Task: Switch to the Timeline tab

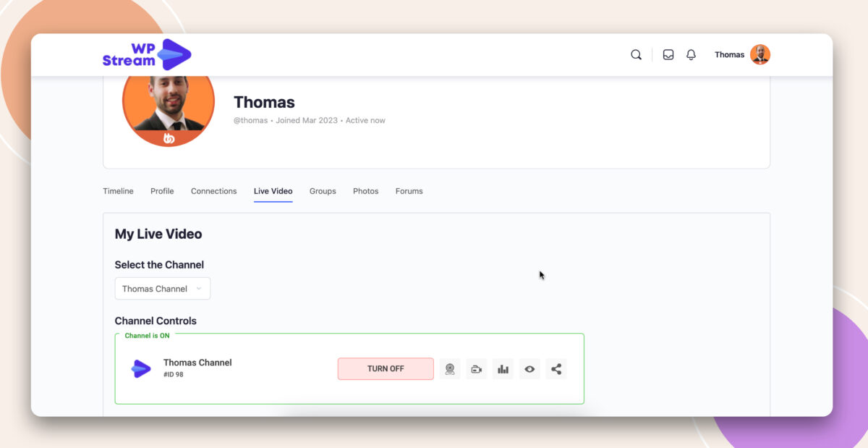Action: [x=118, y=192]
